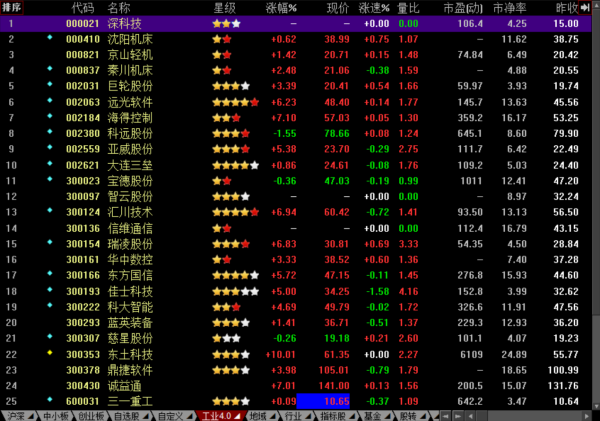This screenshot has height=421, width=600.
Task: Click the horizontal scrollbar thumb at the bottom
Action: pyautogui.click(x=482, y=416)
